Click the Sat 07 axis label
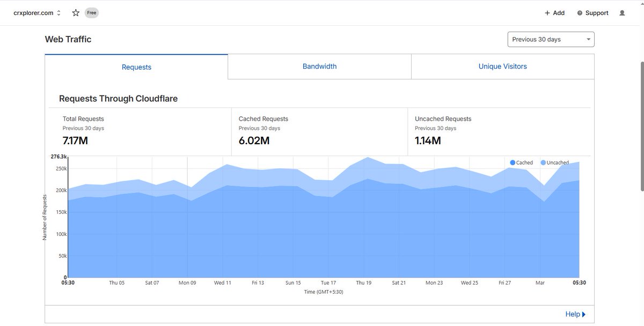The width and height of the screenshot is (644, 326). click(x=152, y=283)
